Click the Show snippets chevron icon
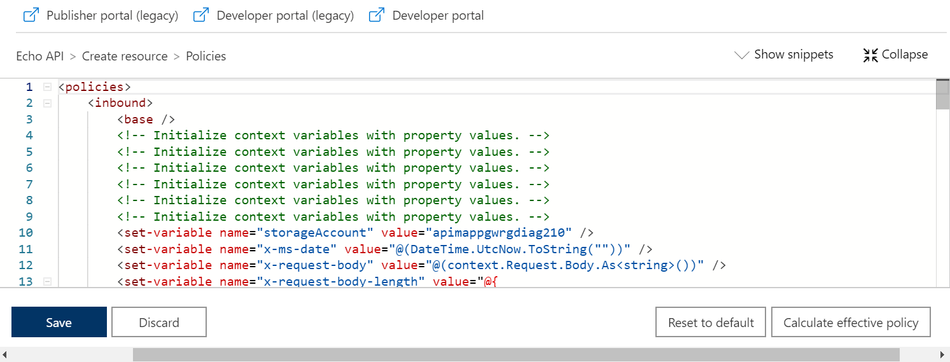The image size is (950, 362). 742,55
